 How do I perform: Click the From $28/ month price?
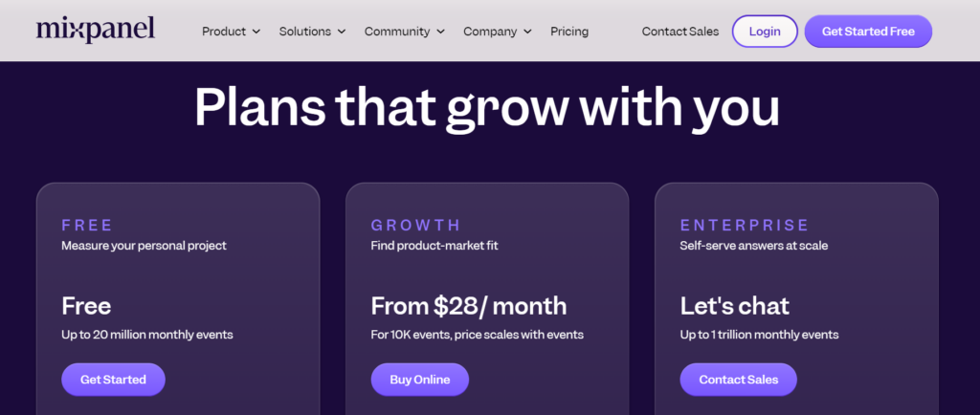(x=468, y=306)
